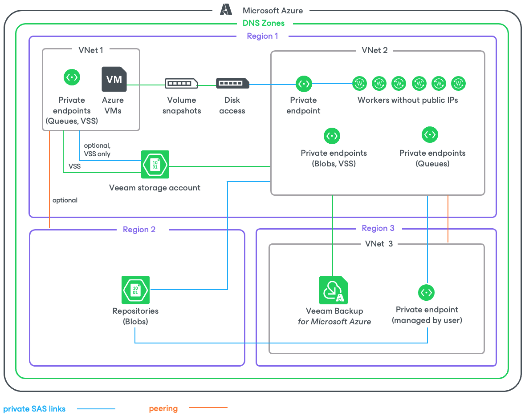Click VNet 2 private endpoint icon beside Disk access
The height and width of the screenshot is (420, 525).
pyautogui.click(x=304, y=84)
